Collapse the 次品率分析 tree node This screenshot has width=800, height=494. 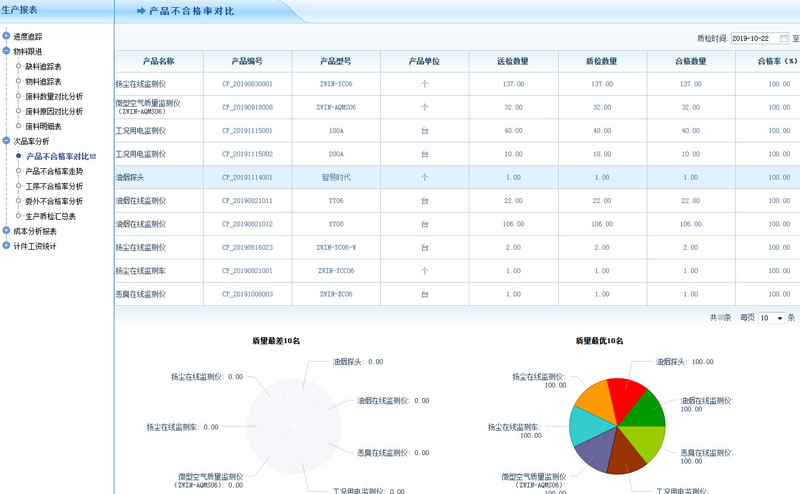click(6, 142)
